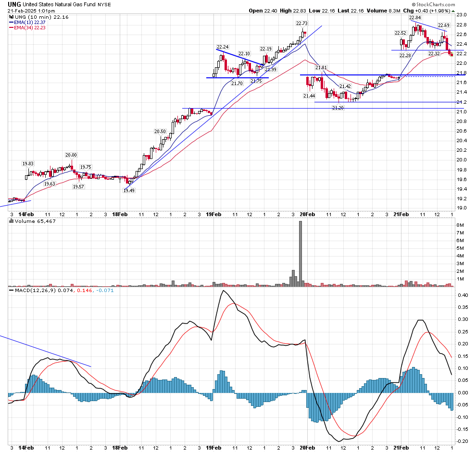
Task: Click the 22.69 price label
Action: coord(444,25)
